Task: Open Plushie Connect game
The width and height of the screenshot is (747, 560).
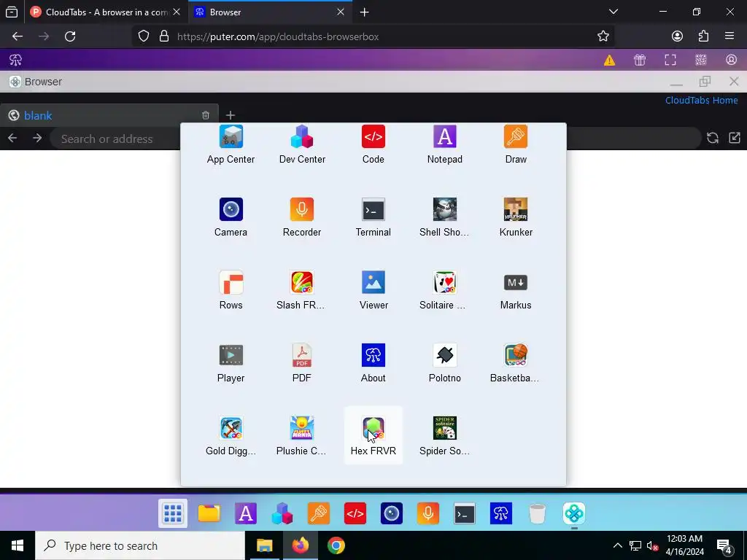Action: (302, 436)
